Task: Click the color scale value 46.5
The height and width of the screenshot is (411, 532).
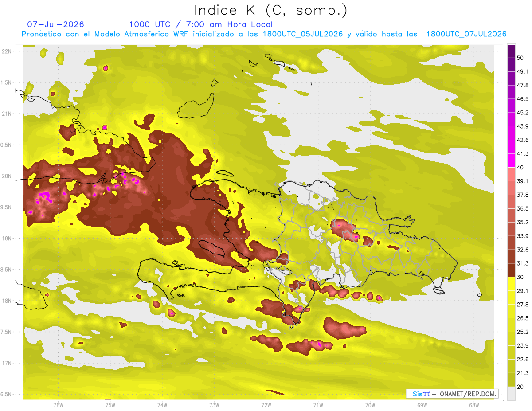Action: pos(523,99)
